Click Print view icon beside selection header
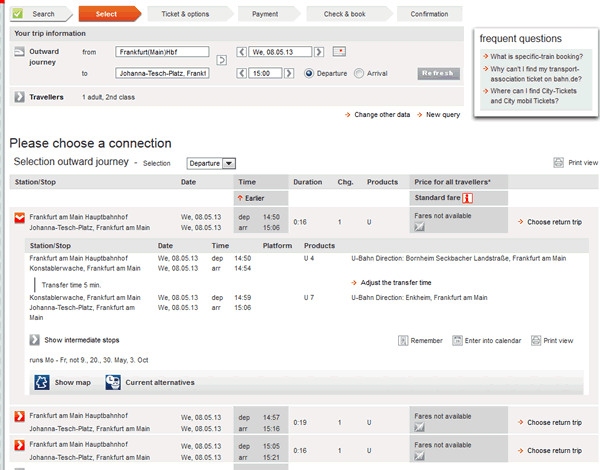This screenshot has height=470, width=600. 559,162
